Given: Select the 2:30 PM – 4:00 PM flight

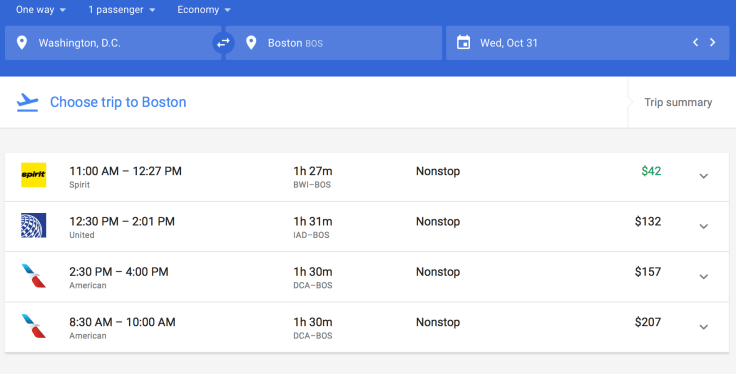Looking at the screenshot, I should point(367,277).
